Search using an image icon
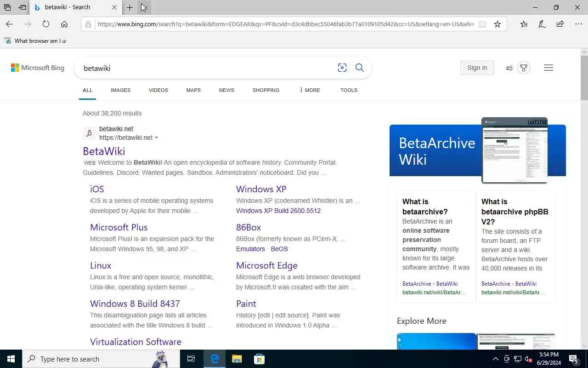588x368 pixels. [342, 68]
